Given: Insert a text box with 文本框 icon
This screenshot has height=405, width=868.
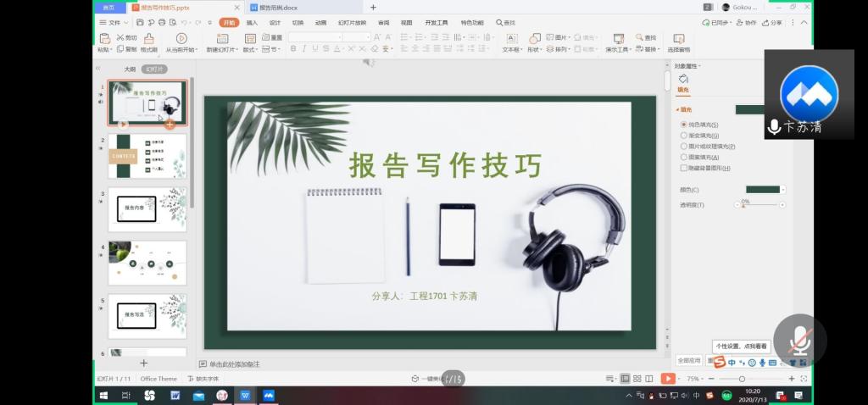Looking at the screenshot, I should (x=511, y=39).
